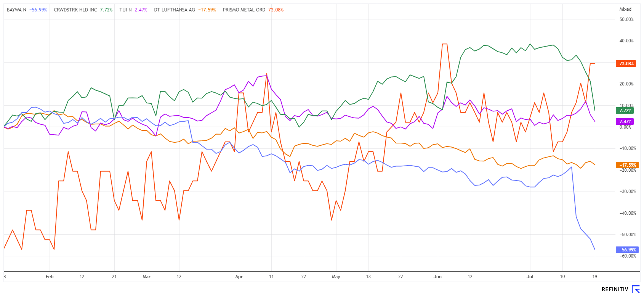
Task: Click the blue -56.99% axis tag
Action: [627, 250]
